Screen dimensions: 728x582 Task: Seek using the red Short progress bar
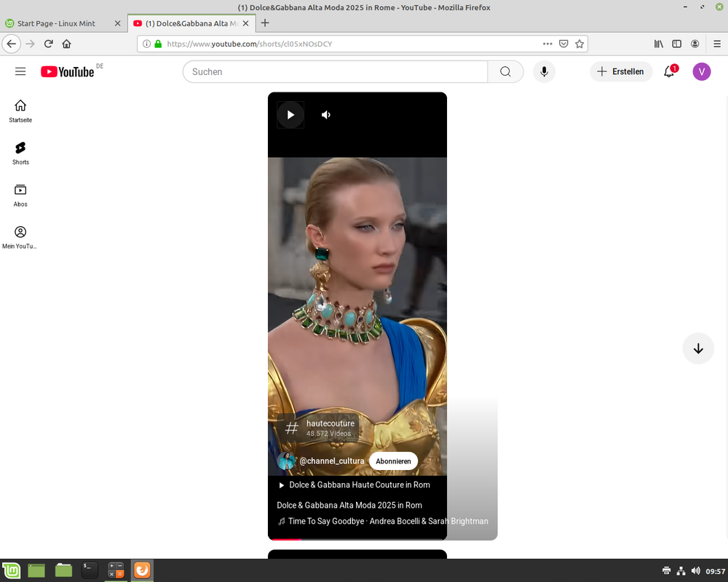pyautogui.click(x=357, y=539)
